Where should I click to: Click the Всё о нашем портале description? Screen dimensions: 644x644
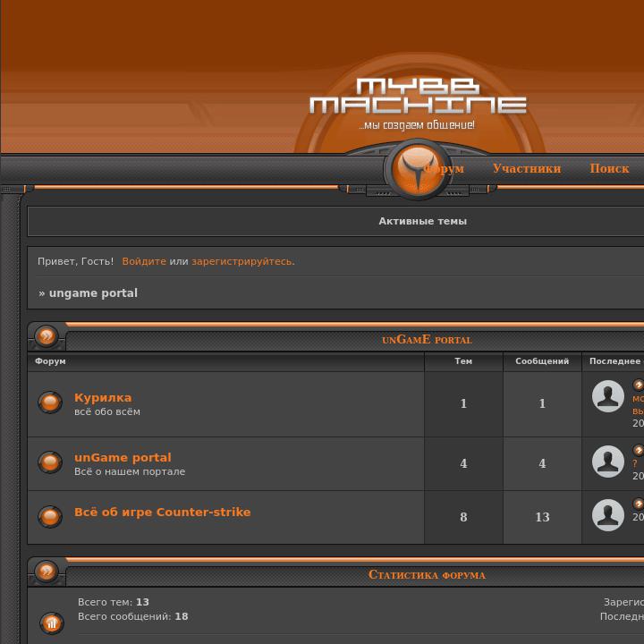[130, 471]
